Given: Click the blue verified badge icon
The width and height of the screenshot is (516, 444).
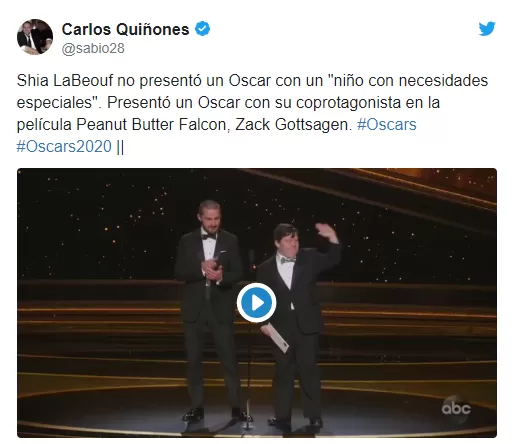Looking at the screenshot, I should coord(202,29).
